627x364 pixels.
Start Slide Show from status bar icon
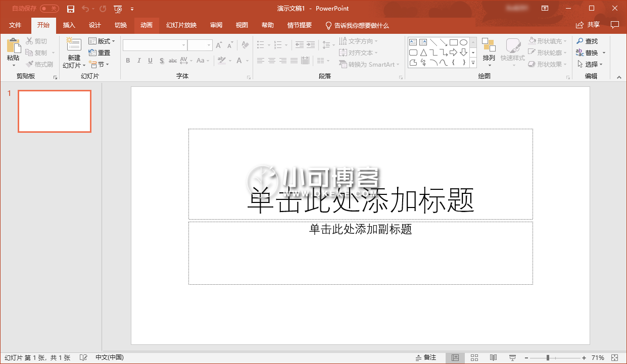pos(512,357)
